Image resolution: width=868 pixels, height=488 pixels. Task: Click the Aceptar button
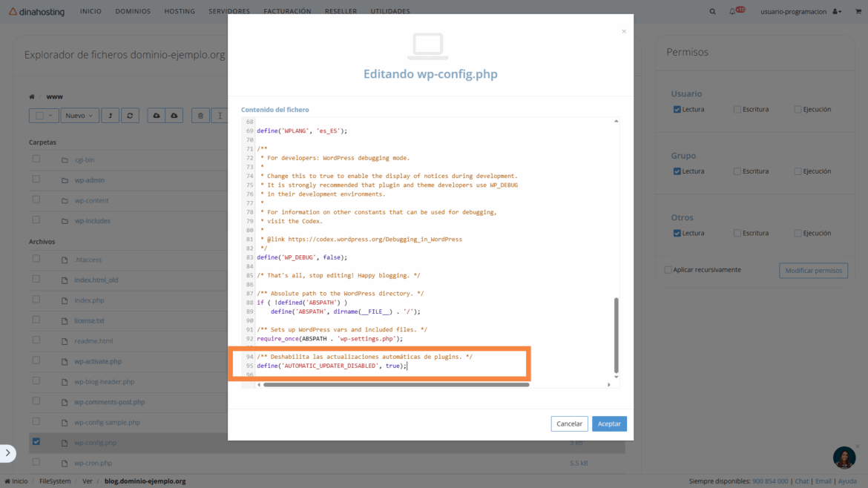click(x=609, y=423)
